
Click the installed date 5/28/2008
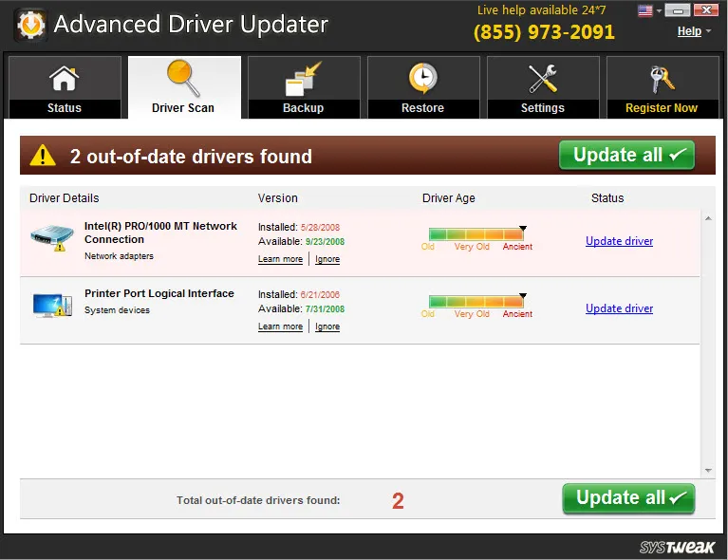point(321,227)
